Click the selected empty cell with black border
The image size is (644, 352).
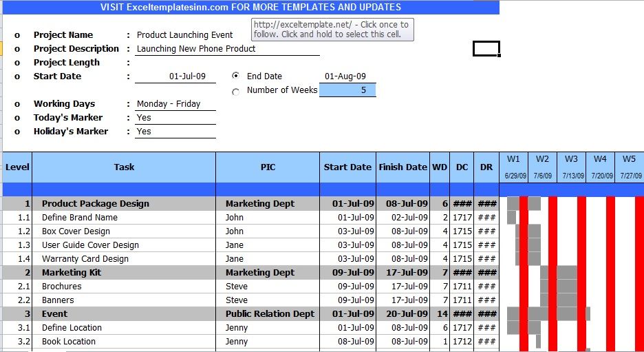(486, 48)
